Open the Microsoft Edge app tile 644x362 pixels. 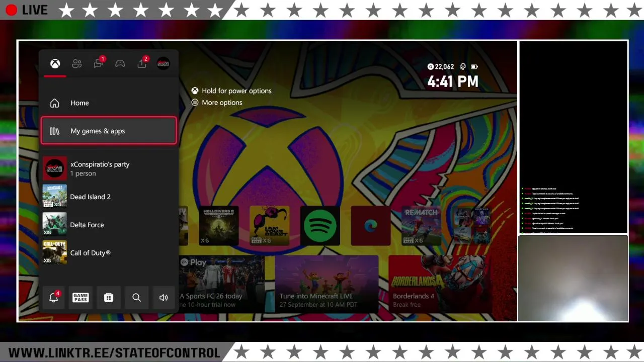[371, 226]
